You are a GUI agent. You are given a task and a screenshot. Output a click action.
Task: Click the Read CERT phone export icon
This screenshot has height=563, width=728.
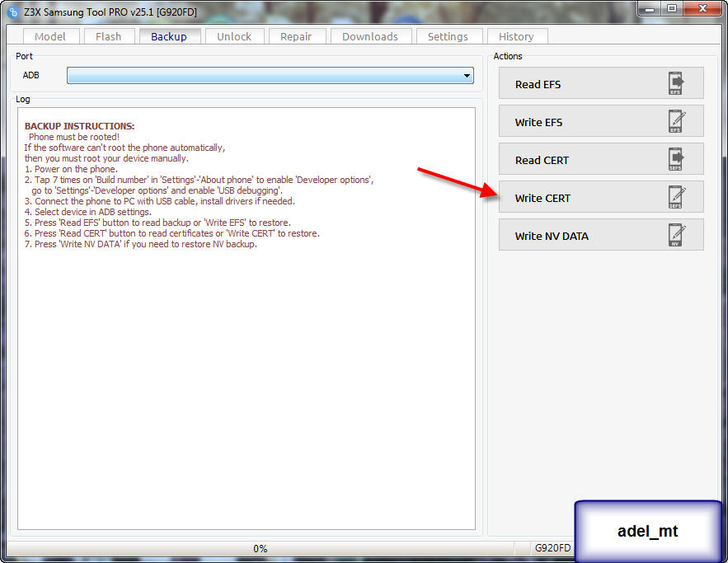click(x=676, y=159)
